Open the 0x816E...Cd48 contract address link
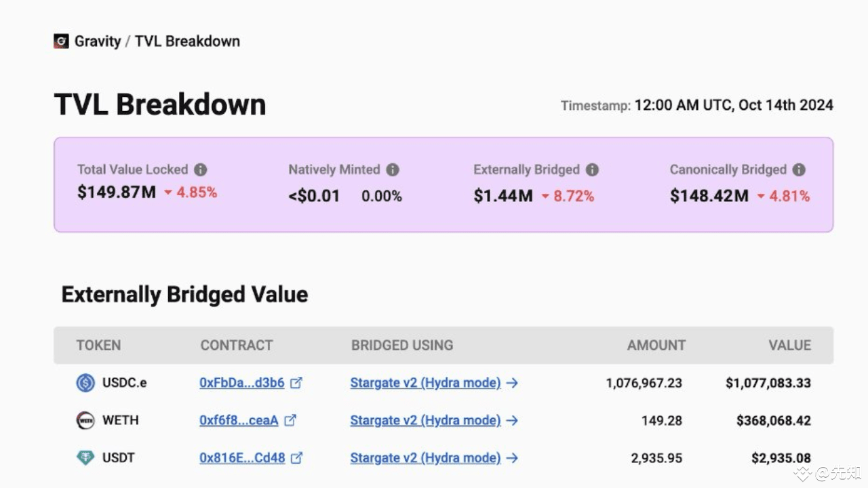The image size is (868, 488). pyautogui.click(x=241, y=457)
